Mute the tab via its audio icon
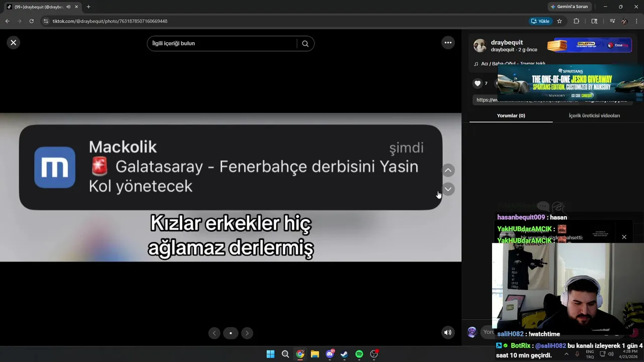 tap(68, 7)
